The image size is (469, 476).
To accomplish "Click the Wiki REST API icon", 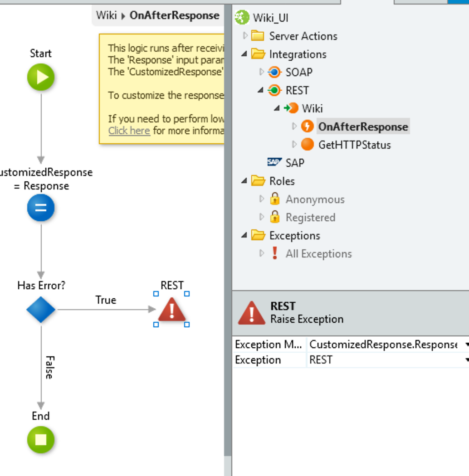I will tap(291, 108).
